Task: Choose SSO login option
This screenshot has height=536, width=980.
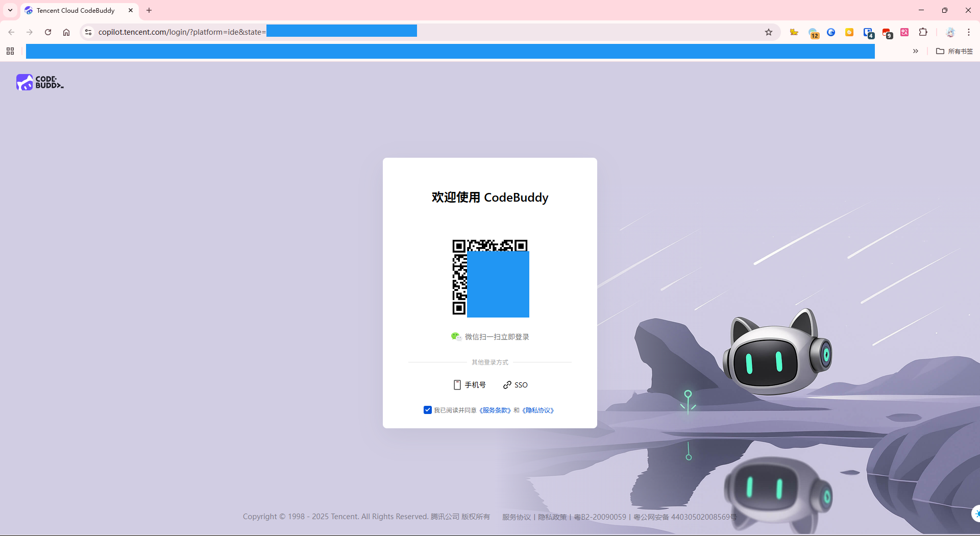Action: pyautogui.click(x=516, y=385)
